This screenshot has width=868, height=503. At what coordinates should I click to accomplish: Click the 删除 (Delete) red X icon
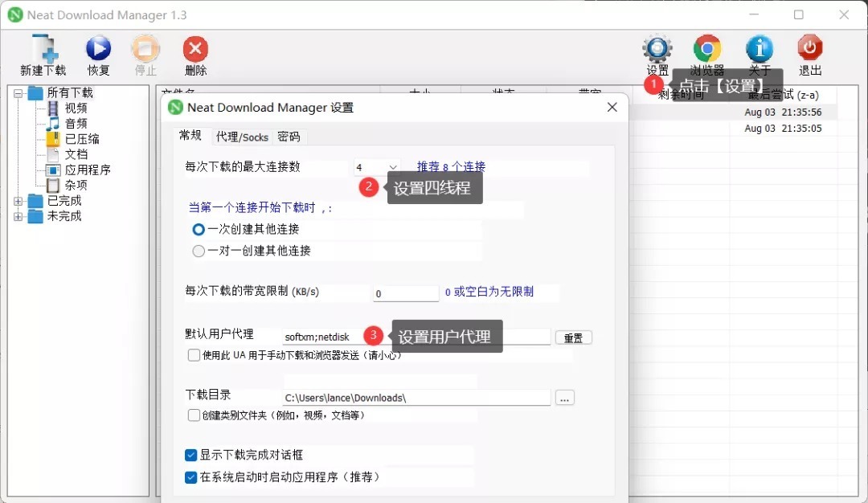coord(195,49)
